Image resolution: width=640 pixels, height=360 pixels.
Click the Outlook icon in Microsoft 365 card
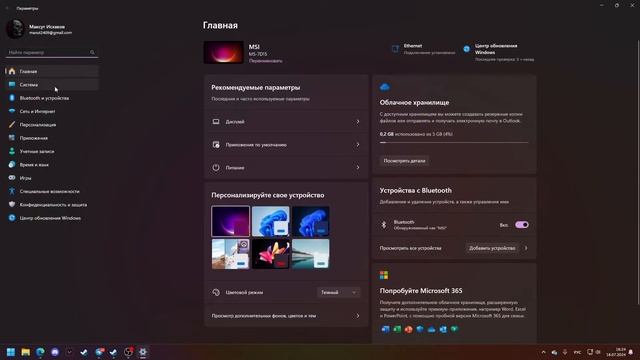[443, 329]
